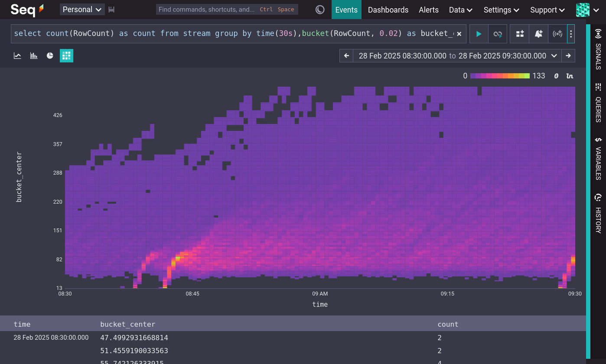Click into the SQL query editor
The height and width of the screenshot is (364, 606).
click(233, 33)
